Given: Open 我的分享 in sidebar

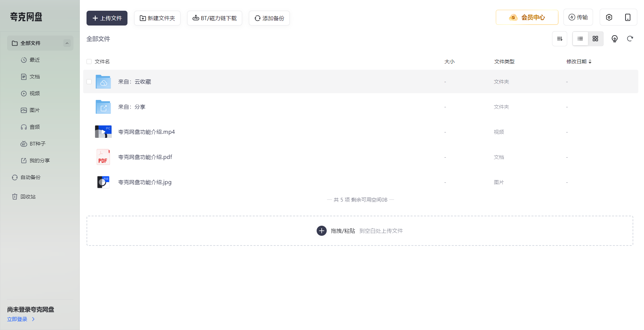Looking at the screenshot, I should coord(40,161).
